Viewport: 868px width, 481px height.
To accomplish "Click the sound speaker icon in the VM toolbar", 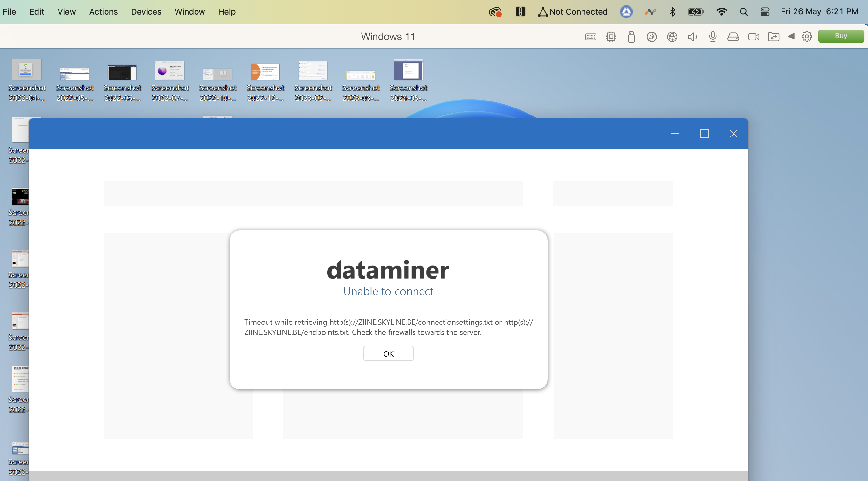I will coord(692,37).
